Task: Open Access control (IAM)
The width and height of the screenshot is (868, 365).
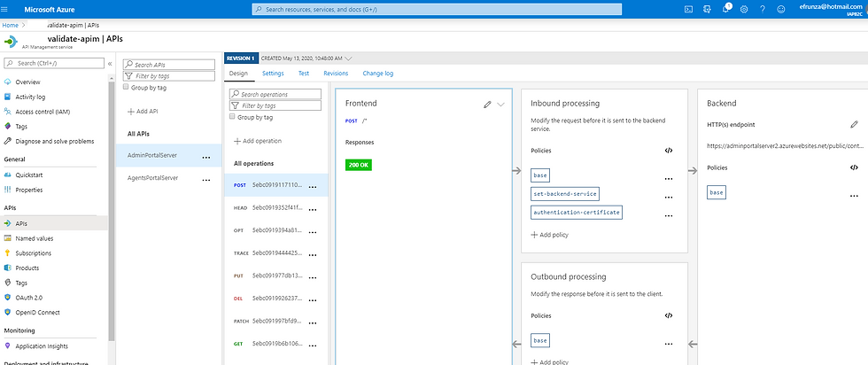Action: (43, 112)
